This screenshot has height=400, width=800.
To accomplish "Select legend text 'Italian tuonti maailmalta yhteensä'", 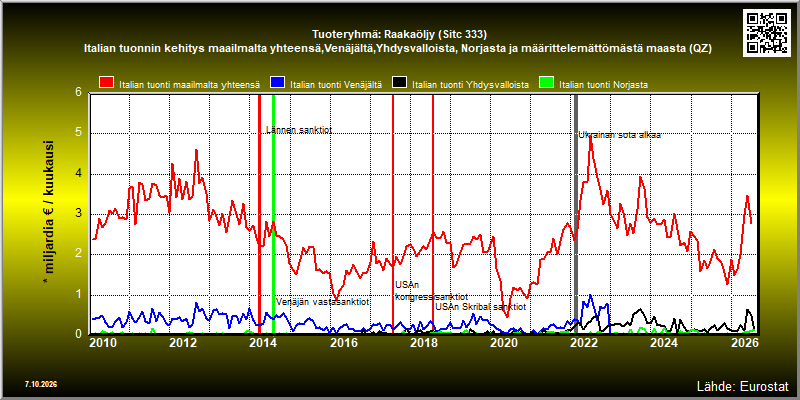I will point(190,85).
